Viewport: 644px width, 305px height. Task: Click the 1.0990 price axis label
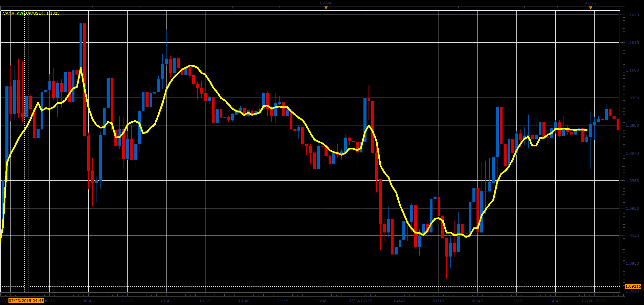click(x=632, y=98)
